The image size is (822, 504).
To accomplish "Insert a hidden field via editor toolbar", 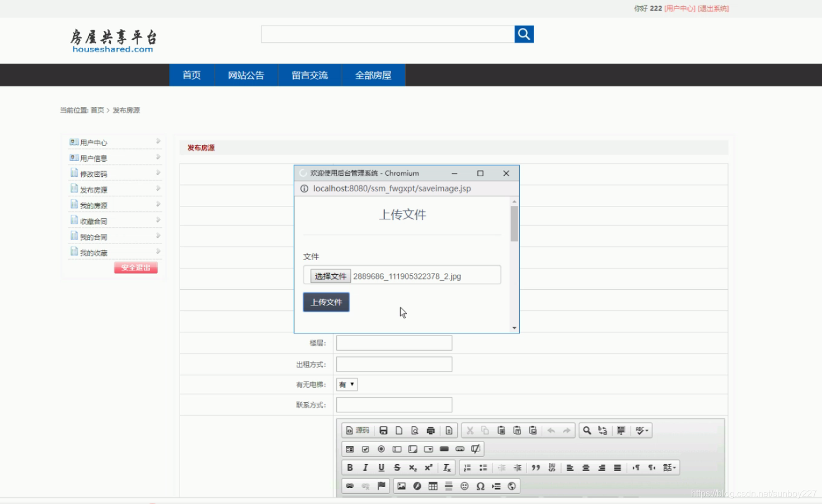I will [476, 449].
